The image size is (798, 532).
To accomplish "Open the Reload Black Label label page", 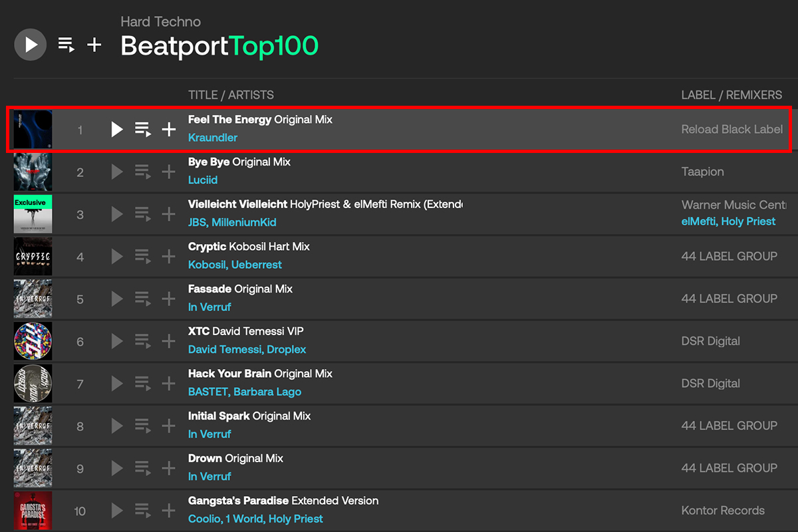I will coord(731,129).
